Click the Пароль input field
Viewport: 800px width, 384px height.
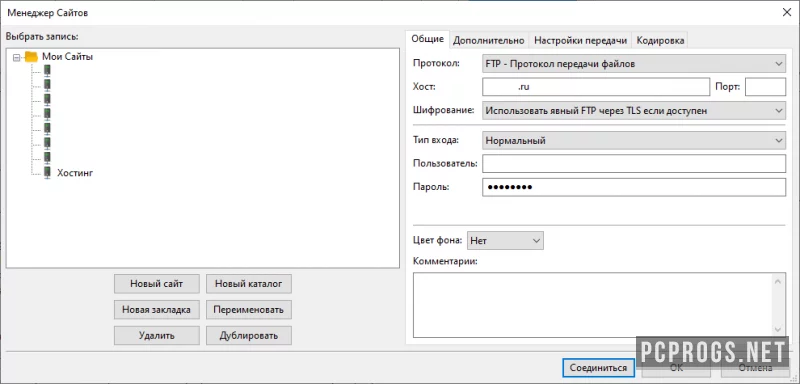click(634, 187)
